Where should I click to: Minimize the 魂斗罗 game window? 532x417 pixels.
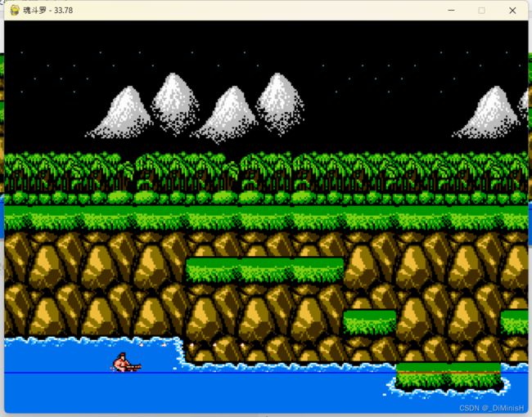click(451, 10)
